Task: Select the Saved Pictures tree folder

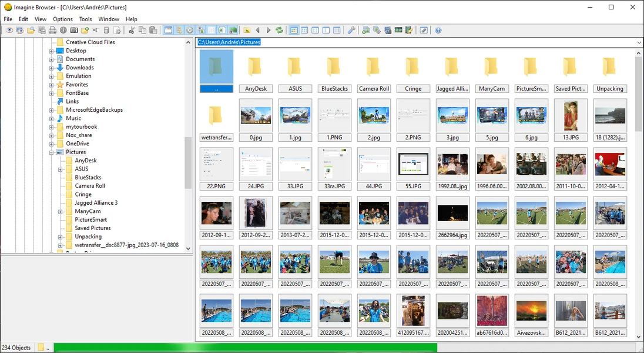Action: coord(93,228)
